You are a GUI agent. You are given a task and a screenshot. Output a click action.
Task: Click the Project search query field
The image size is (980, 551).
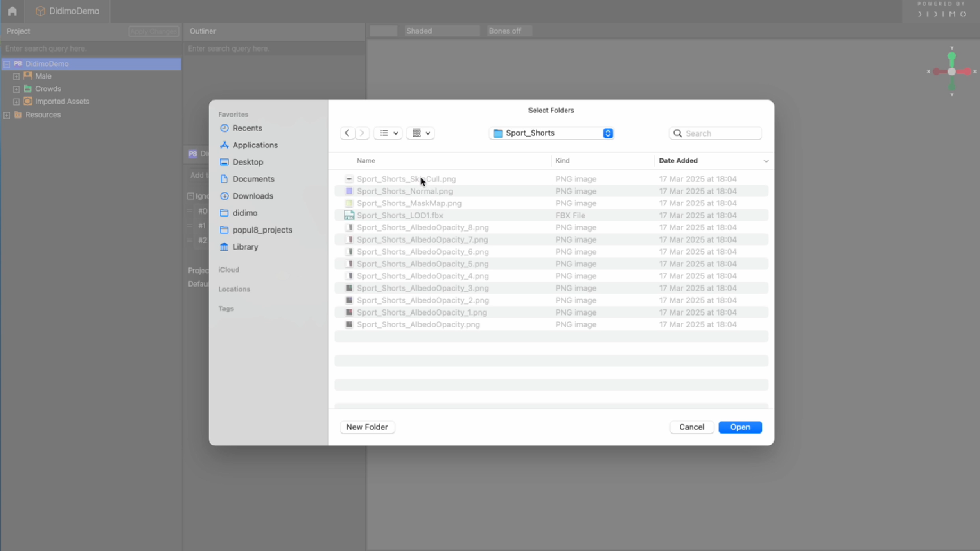click(91, 48)
